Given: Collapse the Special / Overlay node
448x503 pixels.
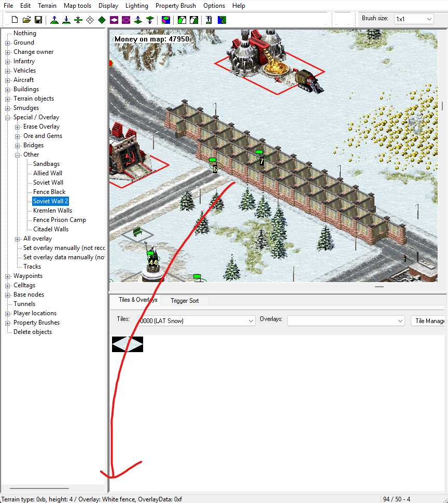Looking at the screenshot, I should (8, 117).
